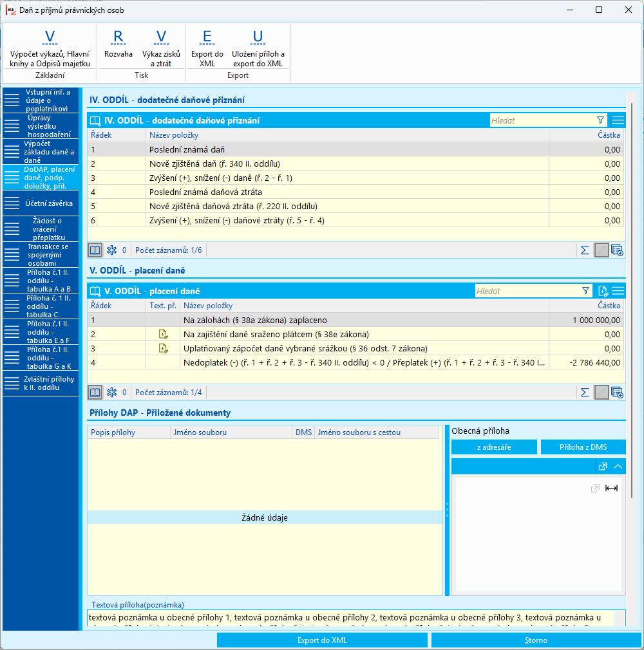
Task: Click amount '1 000 000,00' cell
Action: 586,320
